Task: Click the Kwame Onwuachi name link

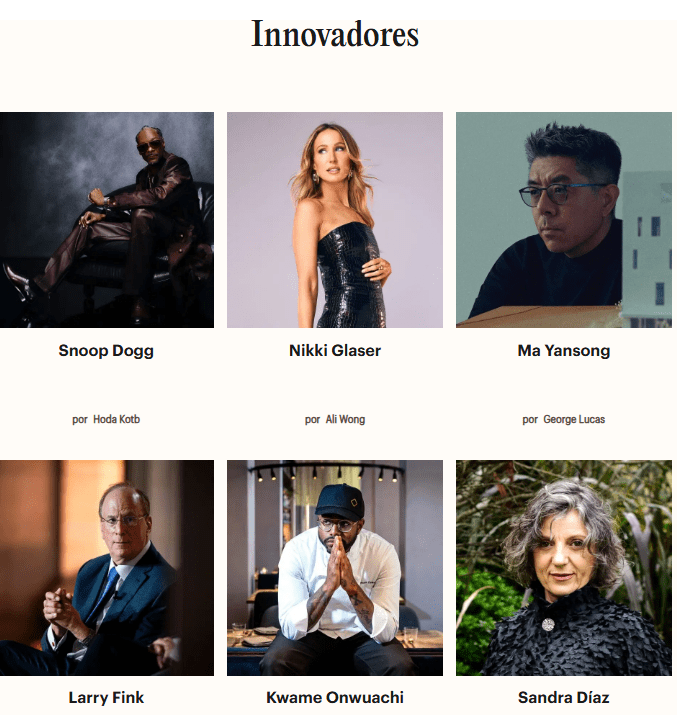Action: coord(335,697)
